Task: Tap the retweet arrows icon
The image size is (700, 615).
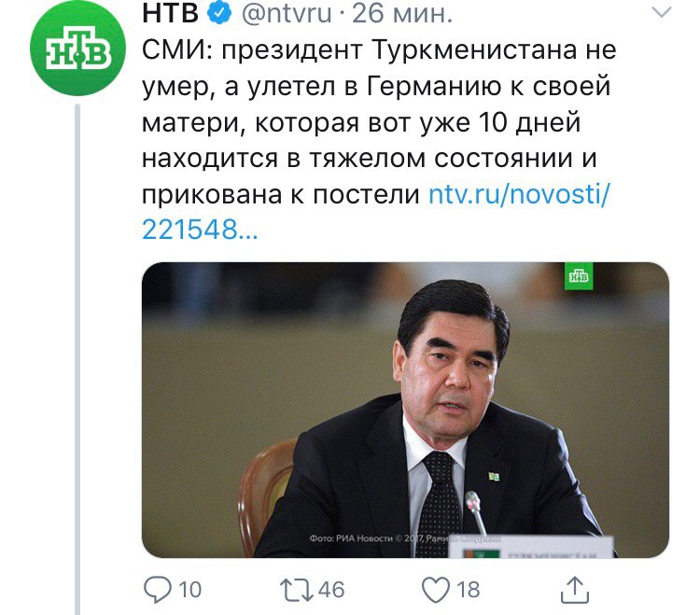Action: [297, 590]
